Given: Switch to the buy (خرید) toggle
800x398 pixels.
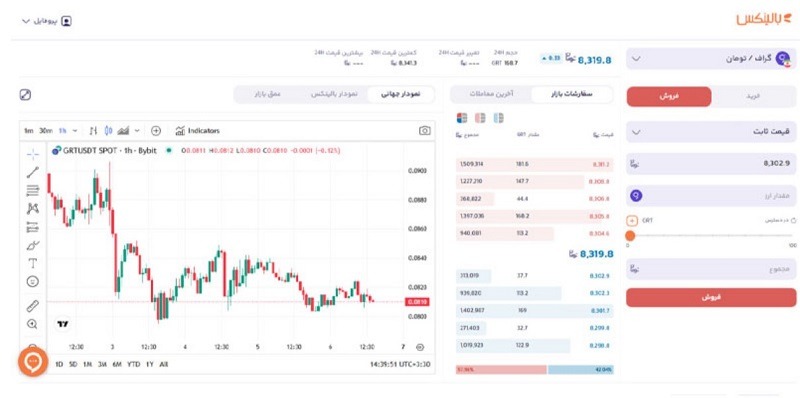Looking at the screenshot, I should 753,96.
